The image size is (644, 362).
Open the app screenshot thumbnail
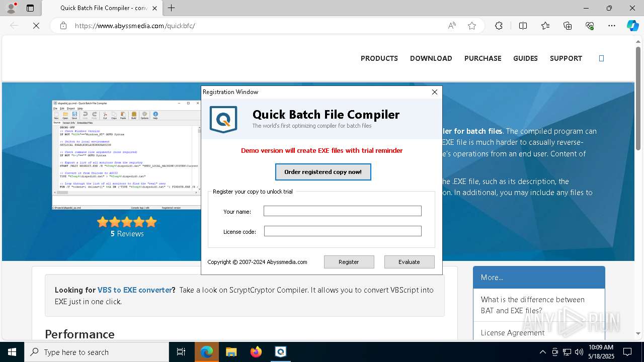pyautogui.click(x=126, y=155)
